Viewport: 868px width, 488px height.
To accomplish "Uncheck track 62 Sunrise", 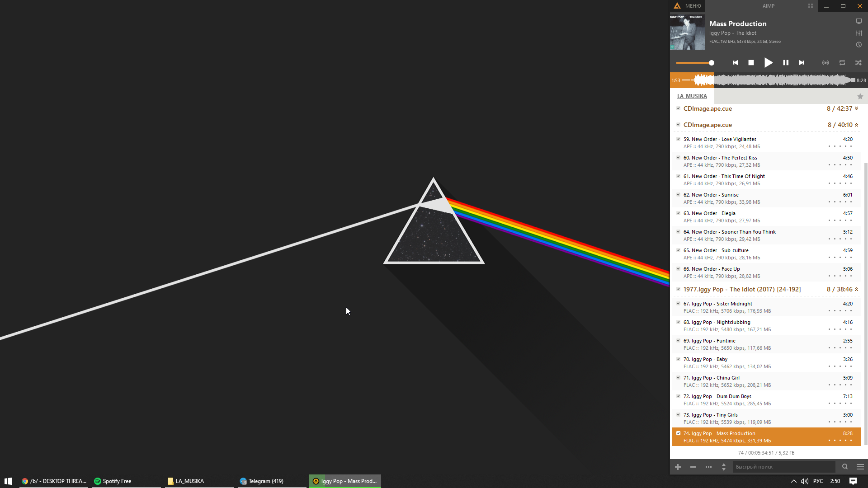I will pyautogui.click(x=678, y=195).
